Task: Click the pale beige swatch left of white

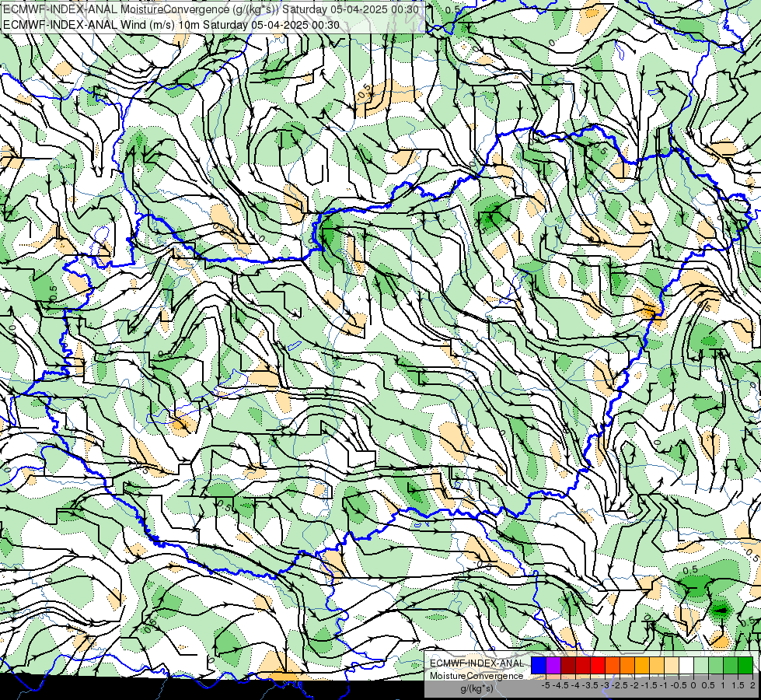Action: (671, 665)
